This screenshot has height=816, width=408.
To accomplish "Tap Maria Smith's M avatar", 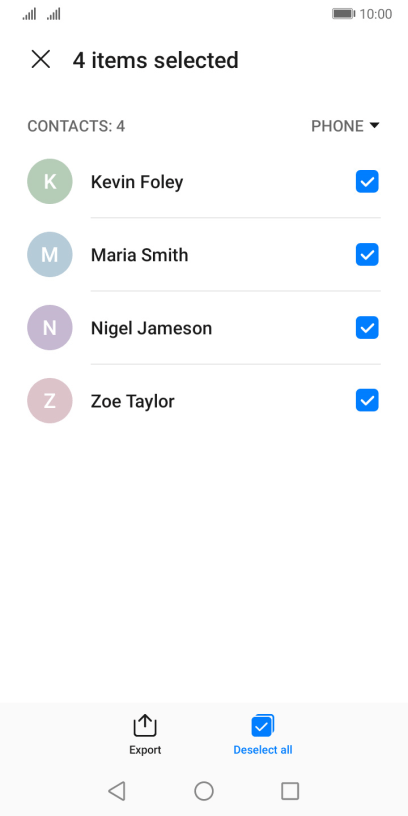I will pyautogui.click(x=49, y=254).
